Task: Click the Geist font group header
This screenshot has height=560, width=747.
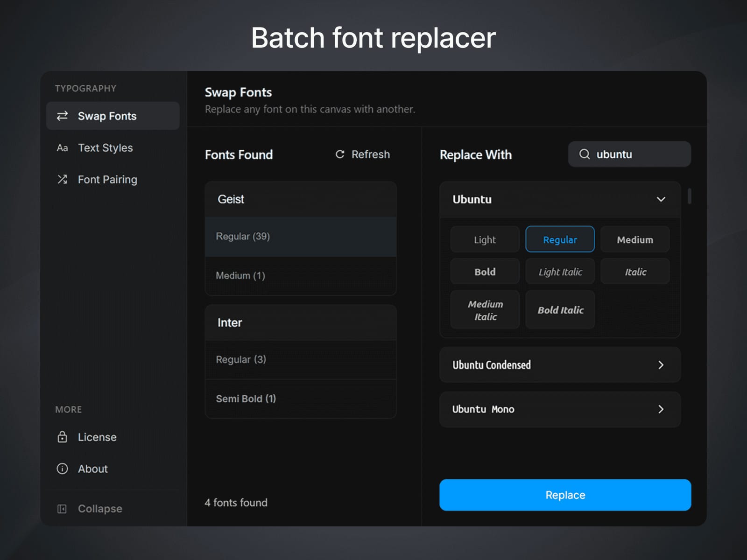Action: tap(301, 199)
